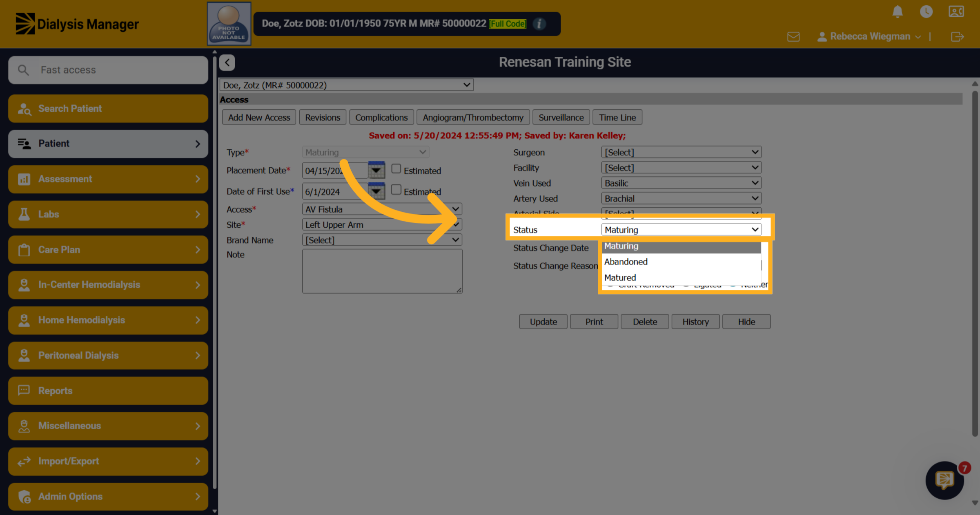Open the Reports sidebar item
This screenshot has width=980, height=515.
[x=108, y=391]
